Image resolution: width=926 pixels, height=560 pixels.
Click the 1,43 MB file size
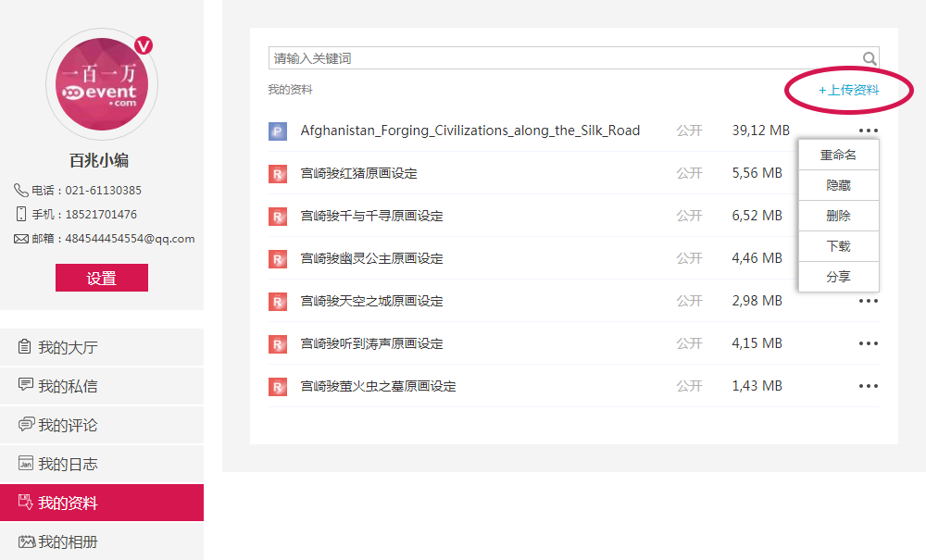pyautogui.click(x=757, y=386)
